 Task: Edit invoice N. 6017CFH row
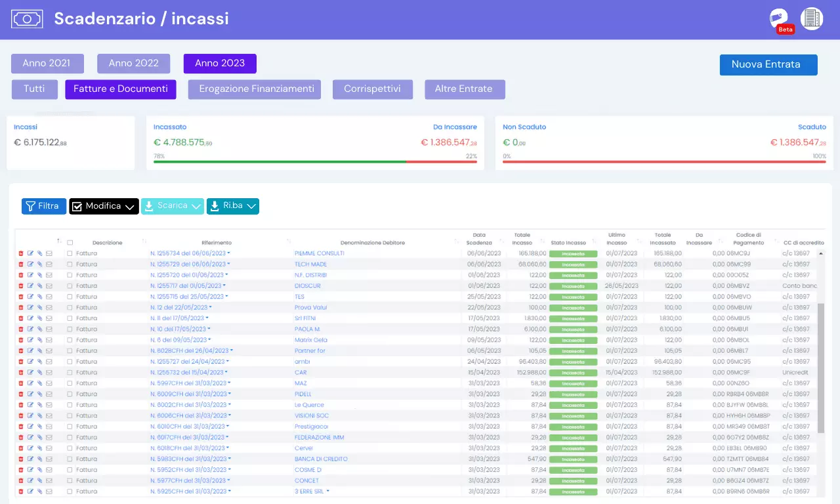pos(30,437)
